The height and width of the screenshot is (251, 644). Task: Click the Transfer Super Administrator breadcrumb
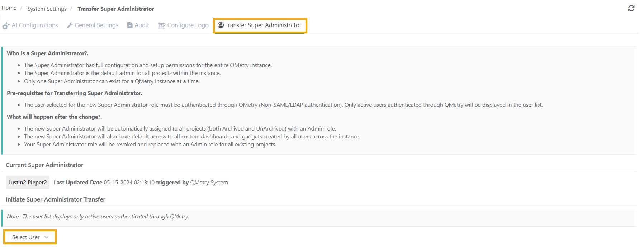coord(115,9)
